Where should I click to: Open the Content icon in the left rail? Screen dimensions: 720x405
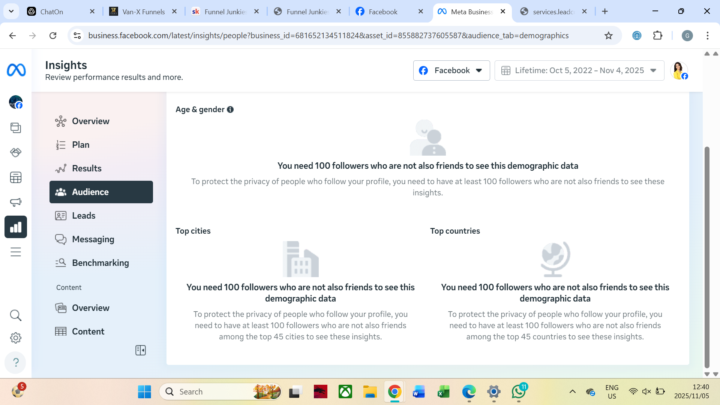(16, 128)
